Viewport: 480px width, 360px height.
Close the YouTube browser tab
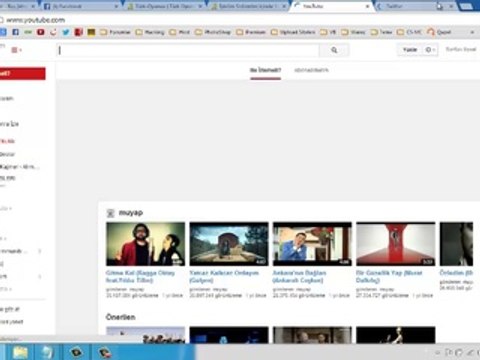(x=367, y=6)
